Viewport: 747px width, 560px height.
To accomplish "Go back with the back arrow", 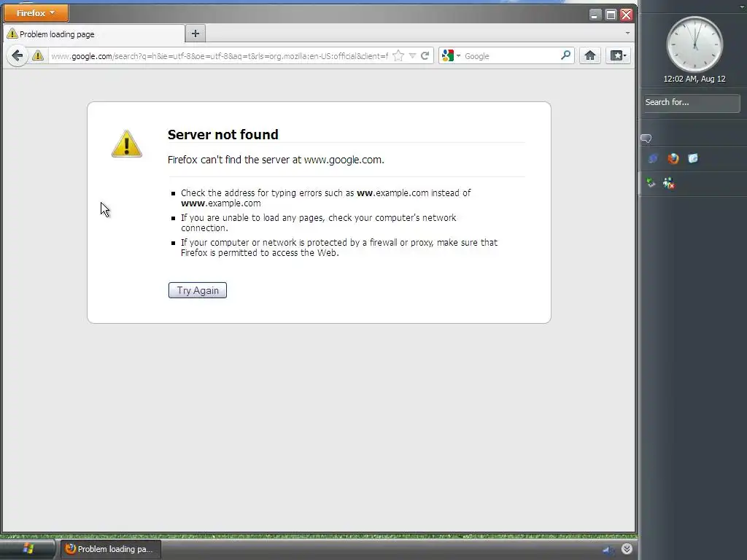I will click(x=18, y=55).
